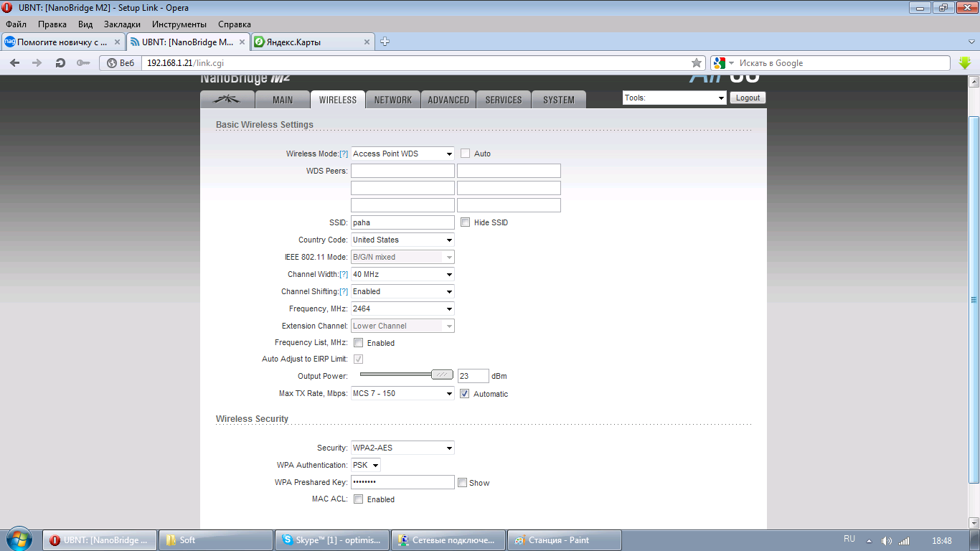This screenshot has width=980, height=551.
Task: Toggle the Show preshared key checkbox
Action: (x=462, y=483)
